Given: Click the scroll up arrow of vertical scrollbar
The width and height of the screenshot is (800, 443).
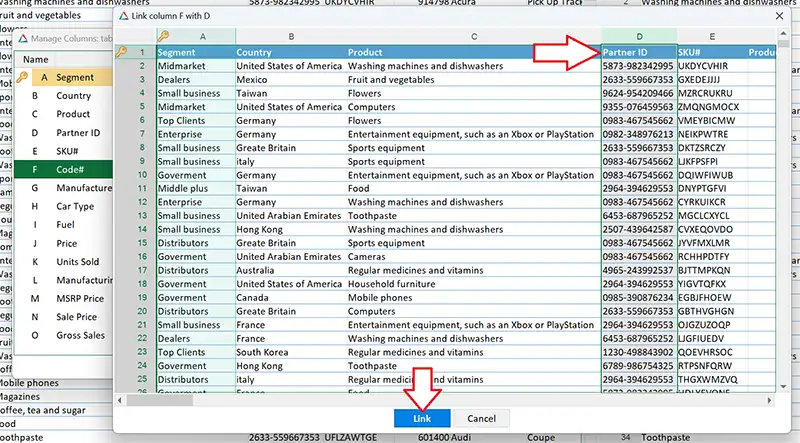Looking at the screenshot, I should click(x=783, y=34).
